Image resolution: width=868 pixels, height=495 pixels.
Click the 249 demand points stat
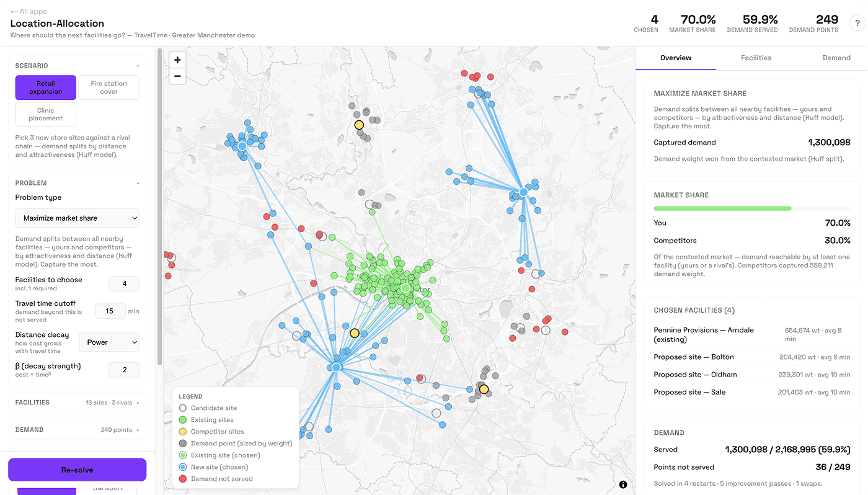[813, 23]
